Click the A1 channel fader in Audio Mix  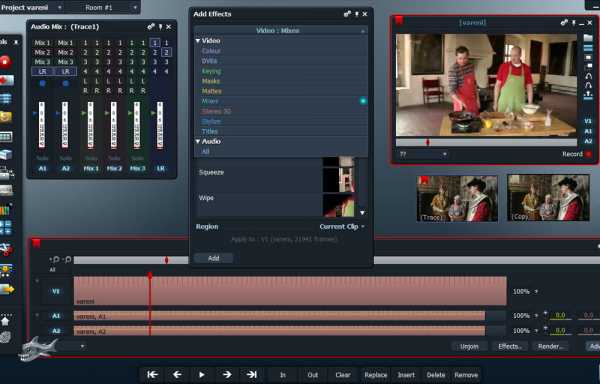click(42, 125)
